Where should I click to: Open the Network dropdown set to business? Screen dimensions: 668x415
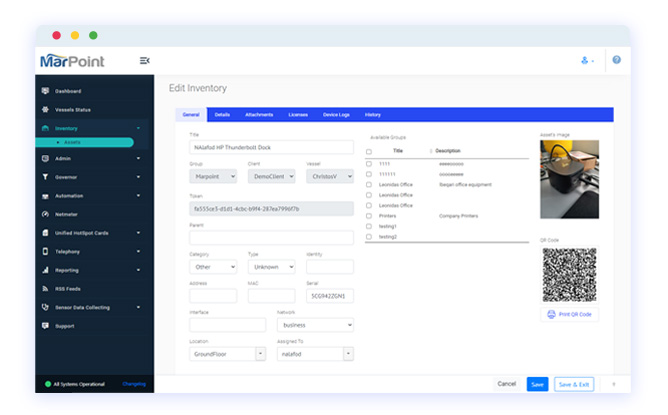pyautogui.click(x=314, y=325)
